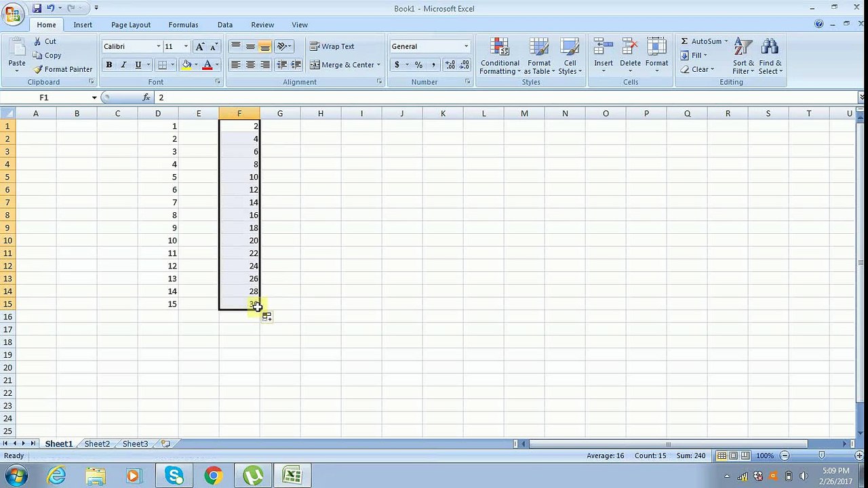Toggle Italic formatting
The width and height of the screenshot is (868, 488).
click(x=123, y=64)
